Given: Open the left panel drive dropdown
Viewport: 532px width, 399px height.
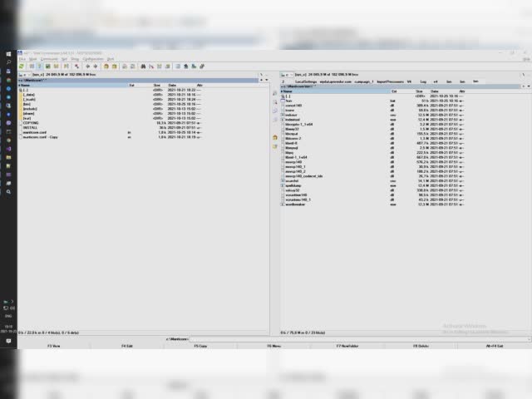Looking at the screenshot, I should click(24, 75).
